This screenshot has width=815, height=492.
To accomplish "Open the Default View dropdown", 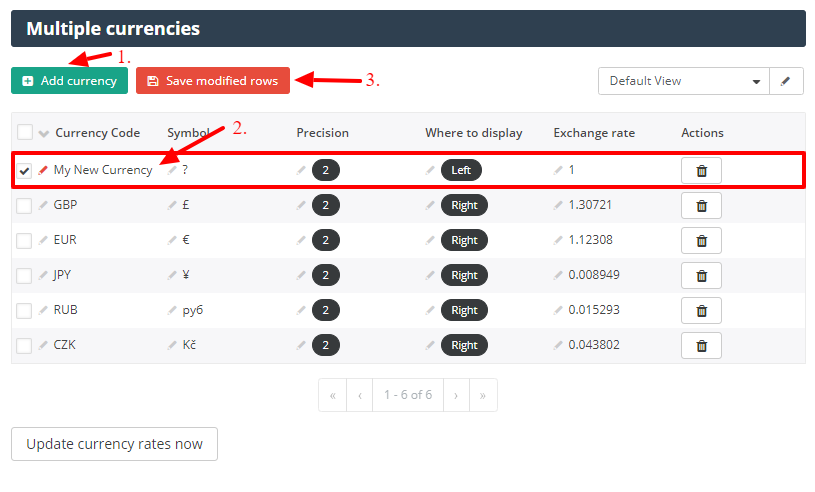I will click(683, 81).
